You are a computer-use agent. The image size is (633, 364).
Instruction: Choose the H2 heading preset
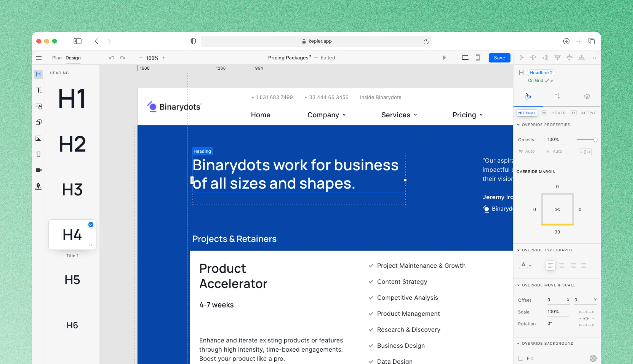coord(72,144)
